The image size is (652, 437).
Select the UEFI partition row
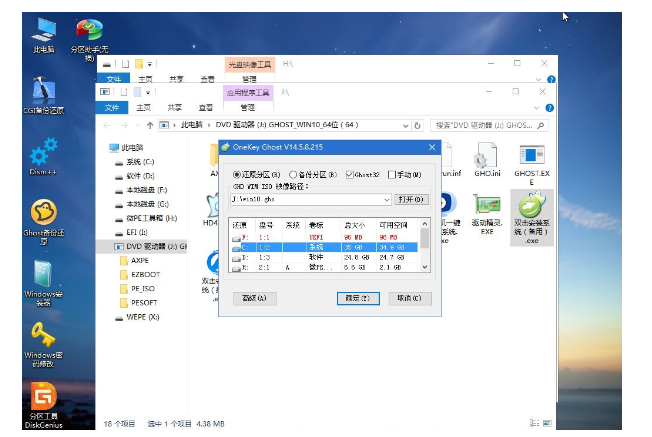tap(325, 237)
